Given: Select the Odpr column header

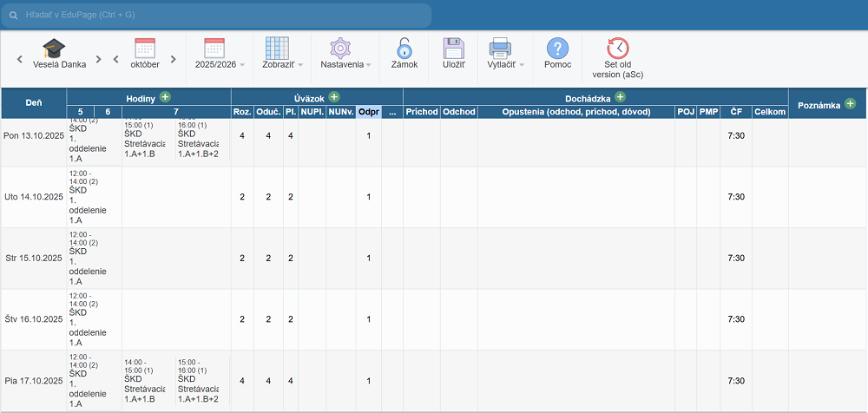Looking at the screenshot, I should pyautogui.click(x=369, y=112).
